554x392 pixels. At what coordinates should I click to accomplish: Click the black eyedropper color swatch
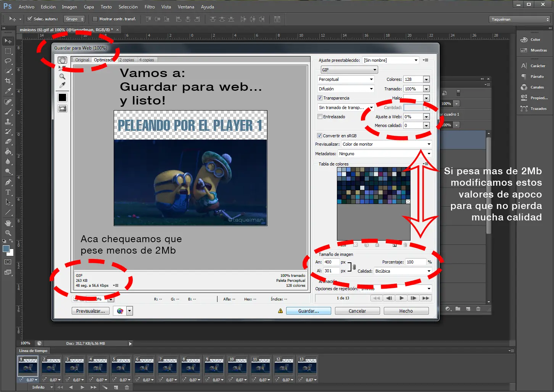62,98
